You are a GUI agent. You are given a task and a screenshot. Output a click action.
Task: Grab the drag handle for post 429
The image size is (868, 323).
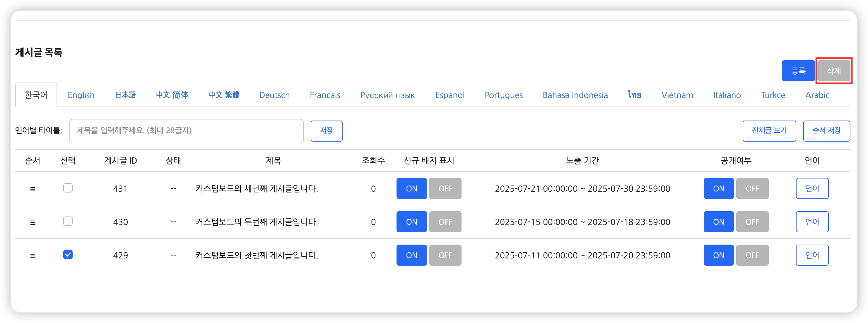pyautogui.click(x=33, y=256)
